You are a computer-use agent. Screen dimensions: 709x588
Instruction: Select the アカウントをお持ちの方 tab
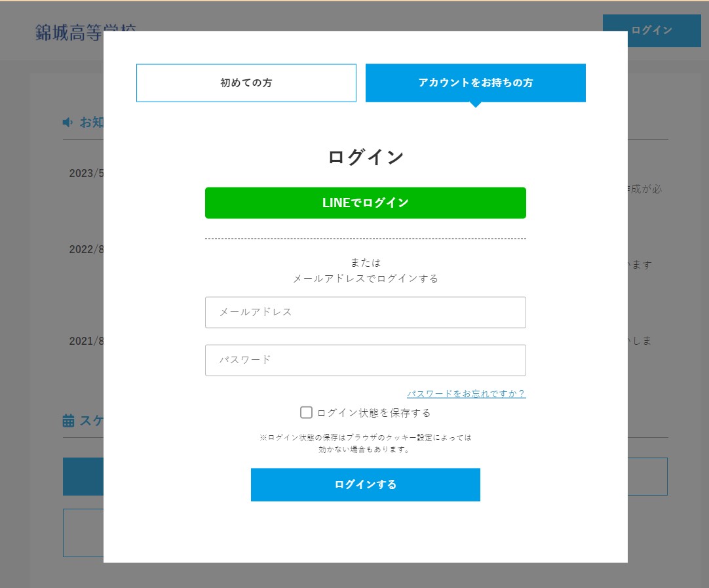point(475,83)
